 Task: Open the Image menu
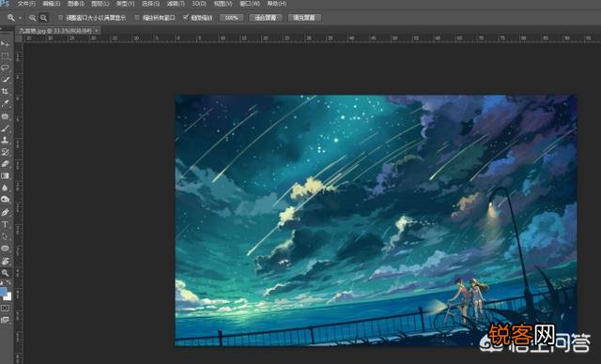(x=75, y=4)
